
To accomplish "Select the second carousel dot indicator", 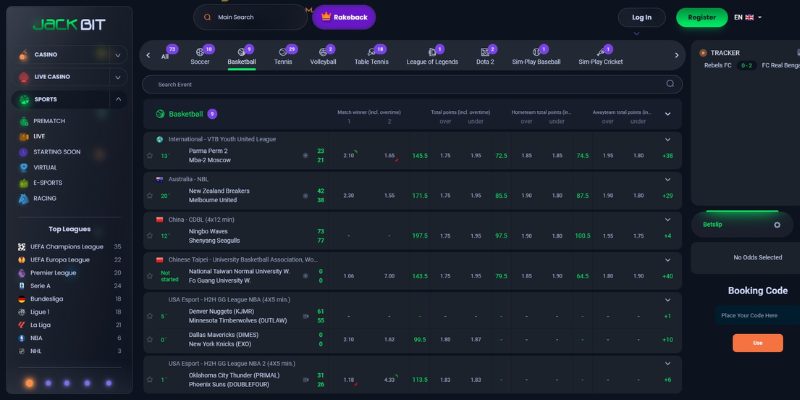I will (x=48, y=383).
